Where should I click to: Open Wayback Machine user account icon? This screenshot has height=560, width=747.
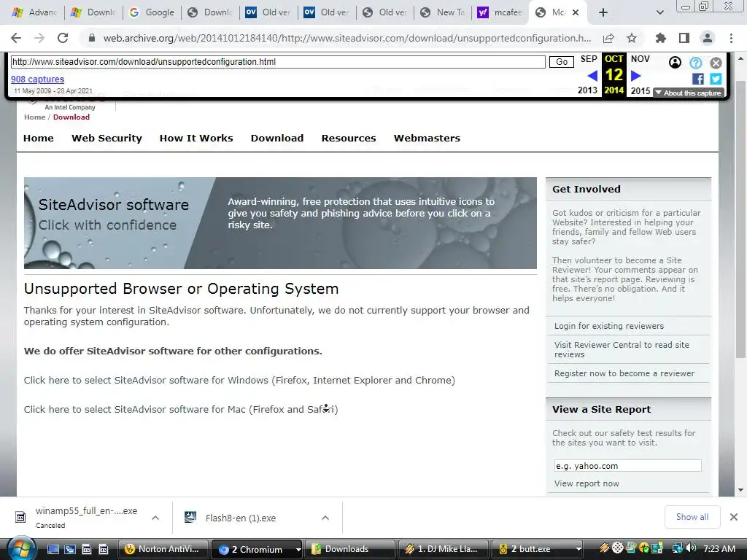[675, 63]
